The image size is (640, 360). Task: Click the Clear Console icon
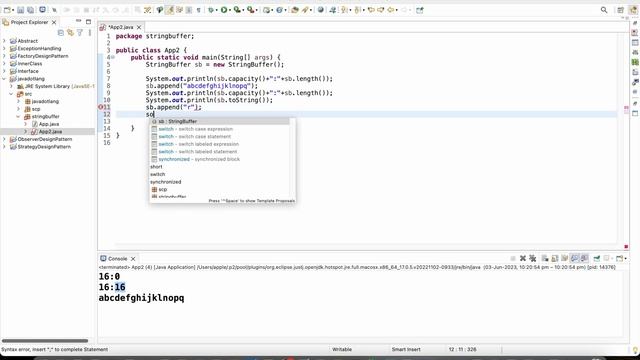(545, 258)
